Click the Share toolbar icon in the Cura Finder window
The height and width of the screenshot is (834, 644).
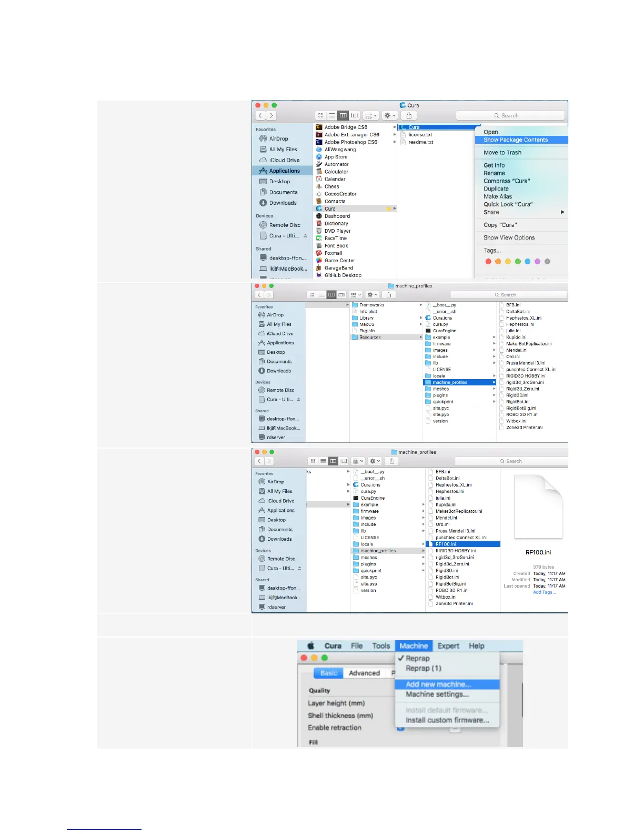[409, 115]
